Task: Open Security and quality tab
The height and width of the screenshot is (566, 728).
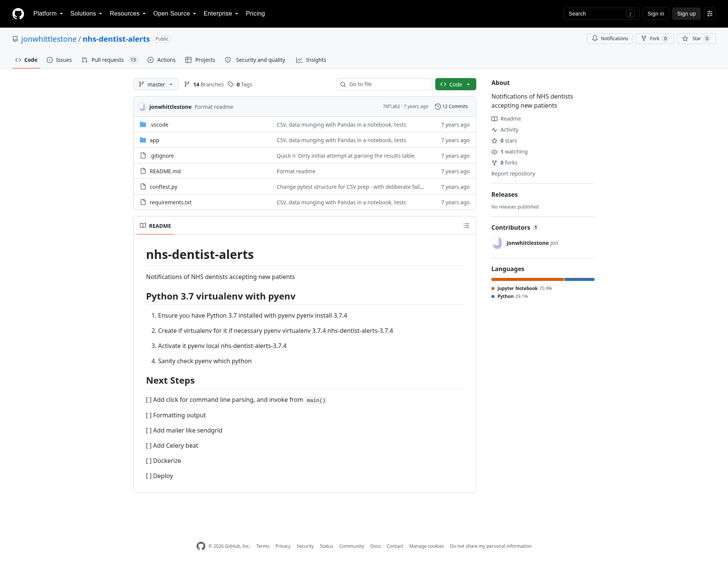Action: pos(255,60)
